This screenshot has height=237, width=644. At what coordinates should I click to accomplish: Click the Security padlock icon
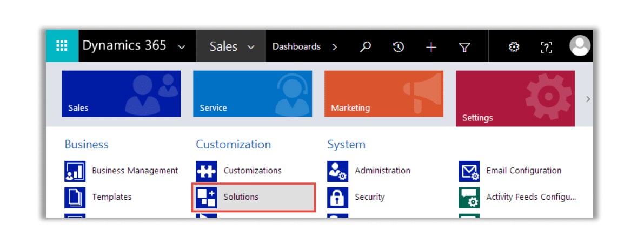[x=337, y=197]
